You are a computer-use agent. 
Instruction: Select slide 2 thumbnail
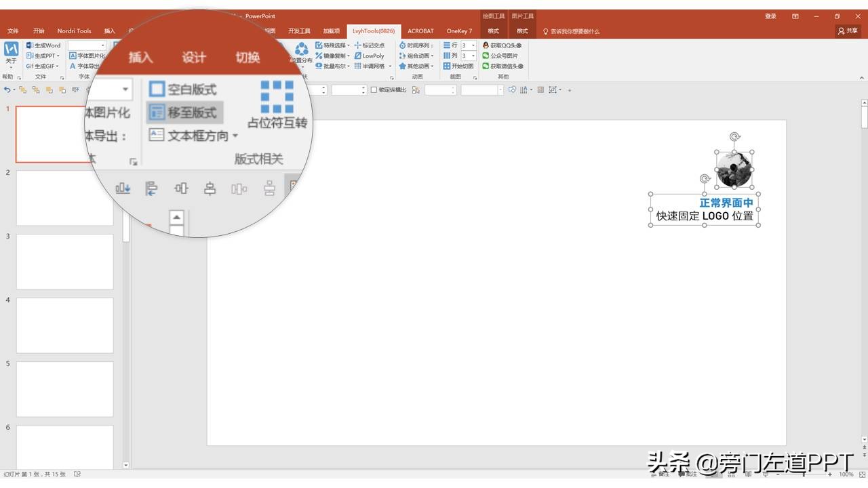pyautogui.click(x=65, y=198)
